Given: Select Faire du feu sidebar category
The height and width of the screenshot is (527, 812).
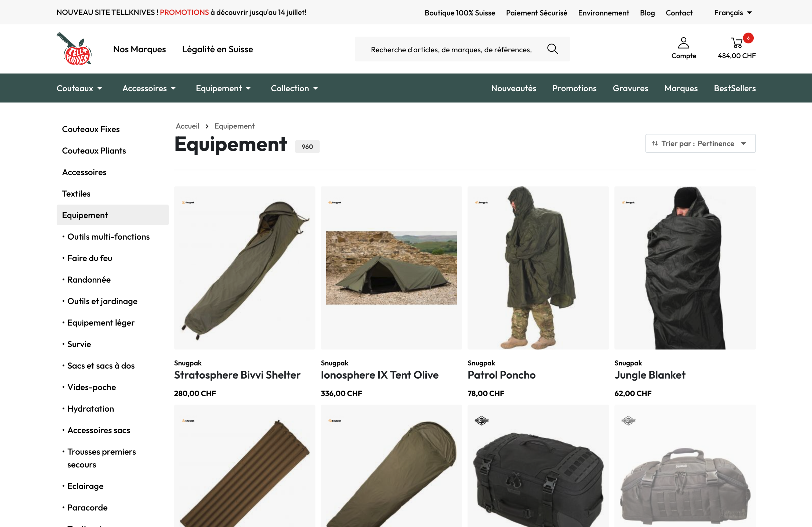Looking at the screenshot, I should [x=90, y=258].
